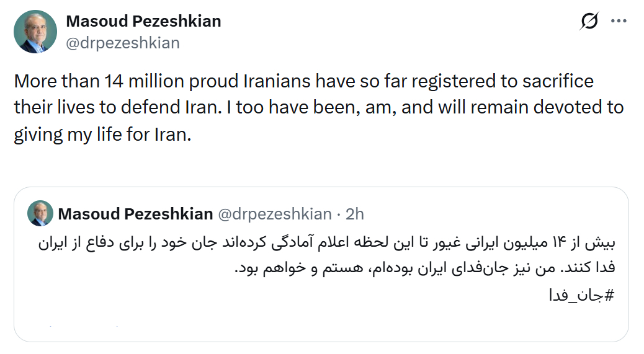Open Masoud Pezeshkian display name at top
Viewport: 644px width, 354px height.
click(143, 21)
